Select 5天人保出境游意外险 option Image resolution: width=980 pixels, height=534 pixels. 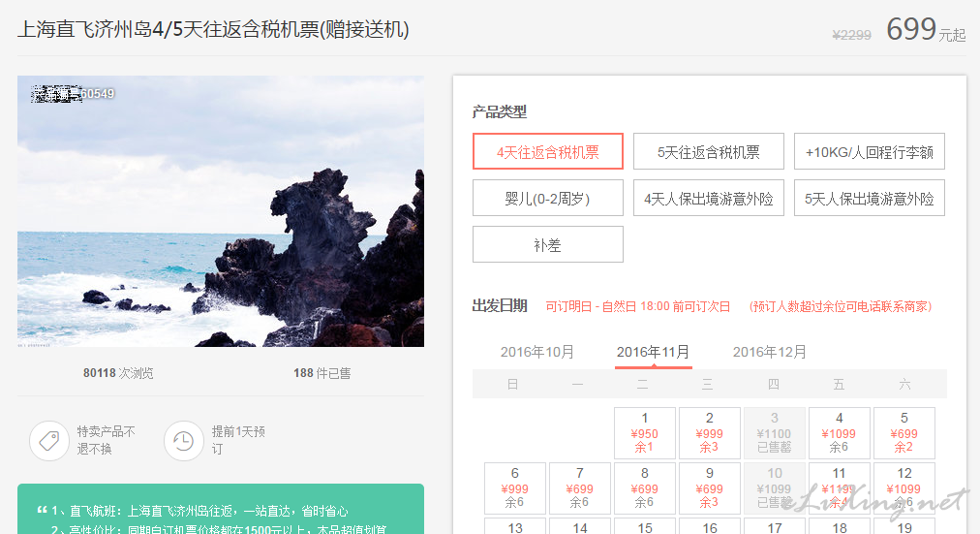(x=869, y=198)
